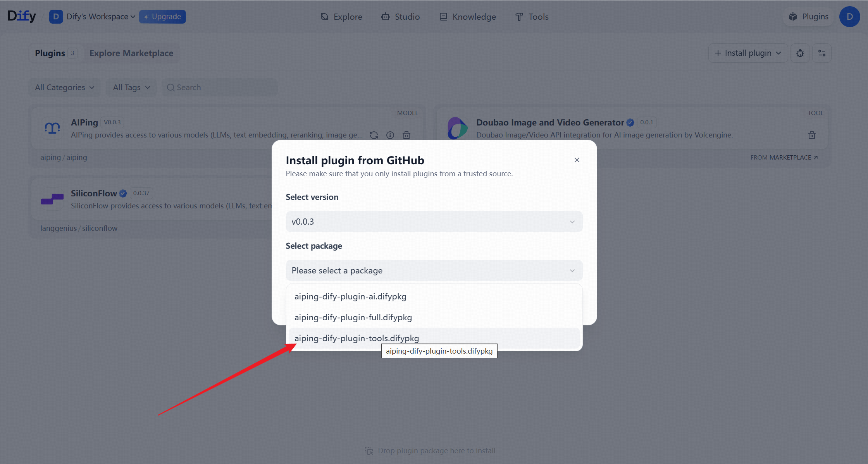This screenshot has width=868, height=464.
Task: Switch to Explore Marketplace tab
Action: (x=131, y=53)
